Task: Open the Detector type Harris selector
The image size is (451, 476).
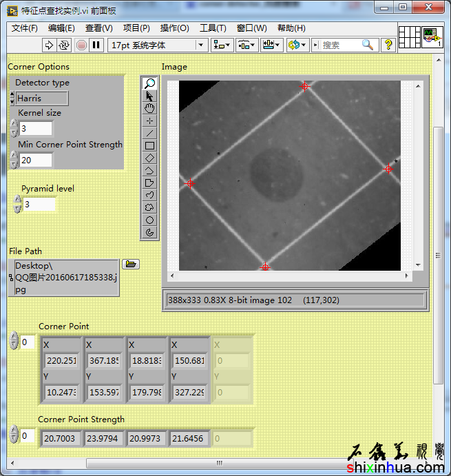Action: click(x=41, y=99)
